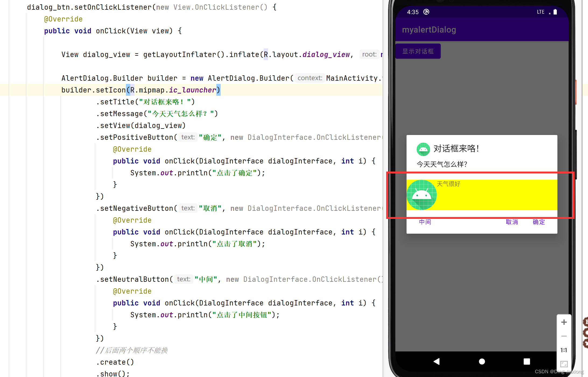588x377 pixels.
Task: Tap the 显示对话框 button in the app
Action: pos(418,51)
